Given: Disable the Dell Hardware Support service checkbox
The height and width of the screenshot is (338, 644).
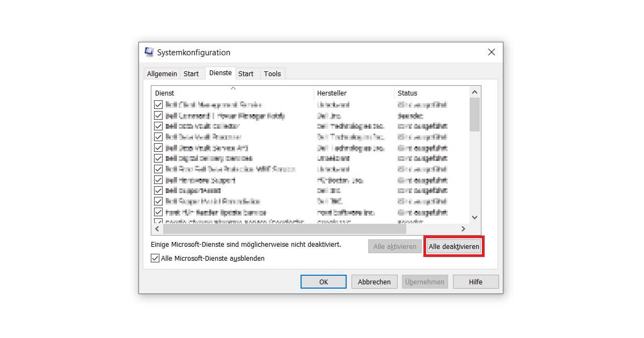Looking at the screenshot, I should point(158,180).
